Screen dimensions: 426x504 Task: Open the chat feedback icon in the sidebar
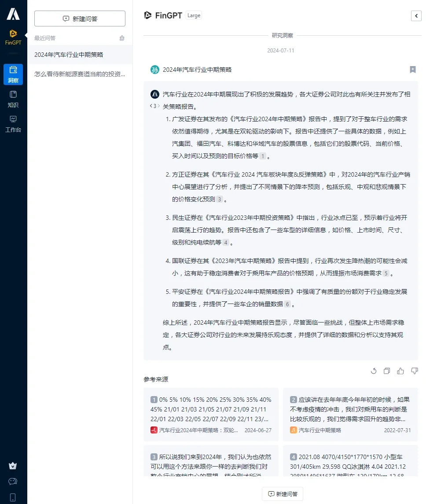pyautogui.click(x=13, y=481)
